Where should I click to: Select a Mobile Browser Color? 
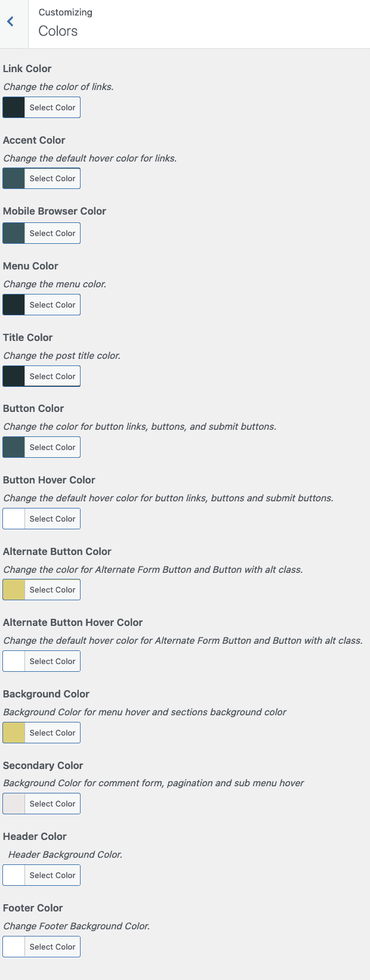[52, 232]
